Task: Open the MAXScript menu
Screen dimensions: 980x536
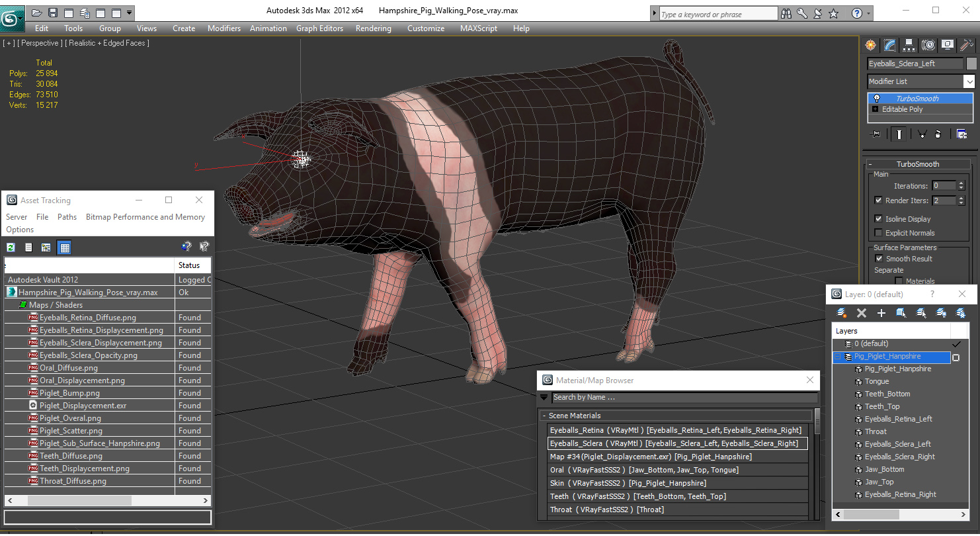Action: 479,28
